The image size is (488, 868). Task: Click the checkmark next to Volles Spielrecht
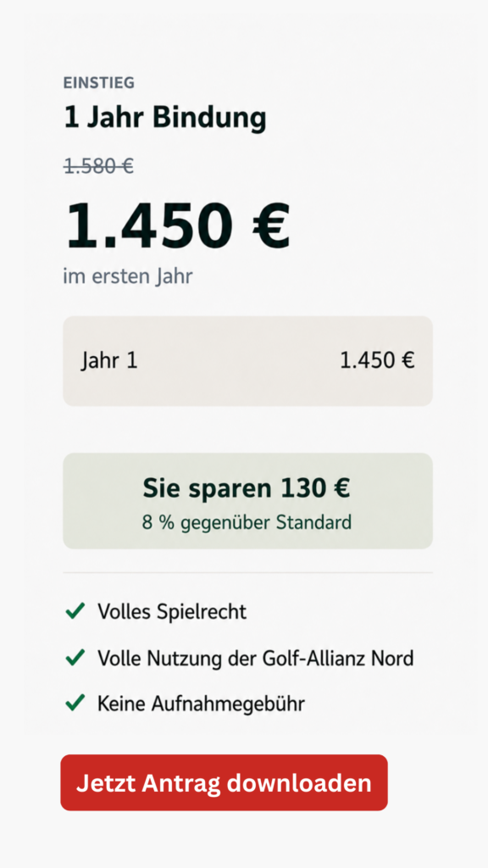(75, 611)
